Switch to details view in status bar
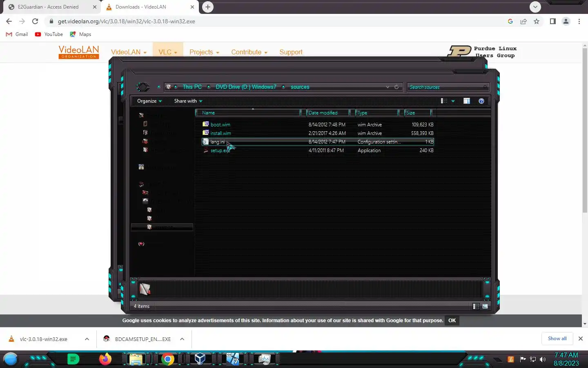The width and height of the screenshot is (588, 368). [476, 306]
